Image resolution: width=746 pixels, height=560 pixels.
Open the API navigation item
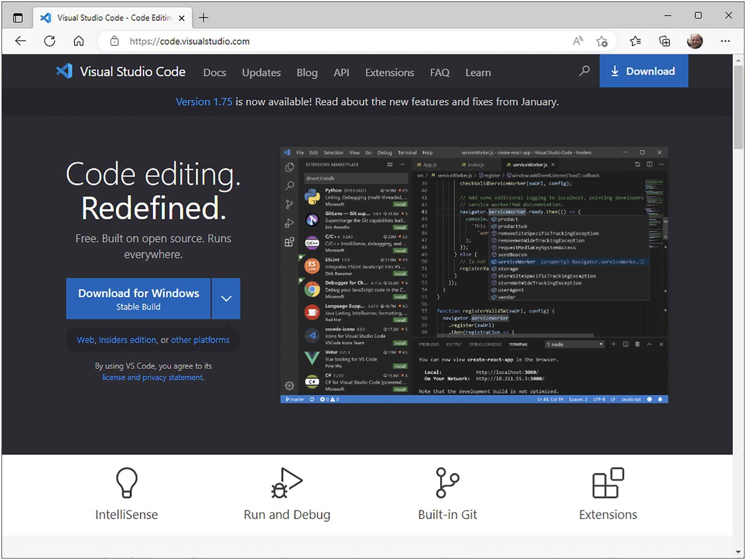tap(341, 73)
